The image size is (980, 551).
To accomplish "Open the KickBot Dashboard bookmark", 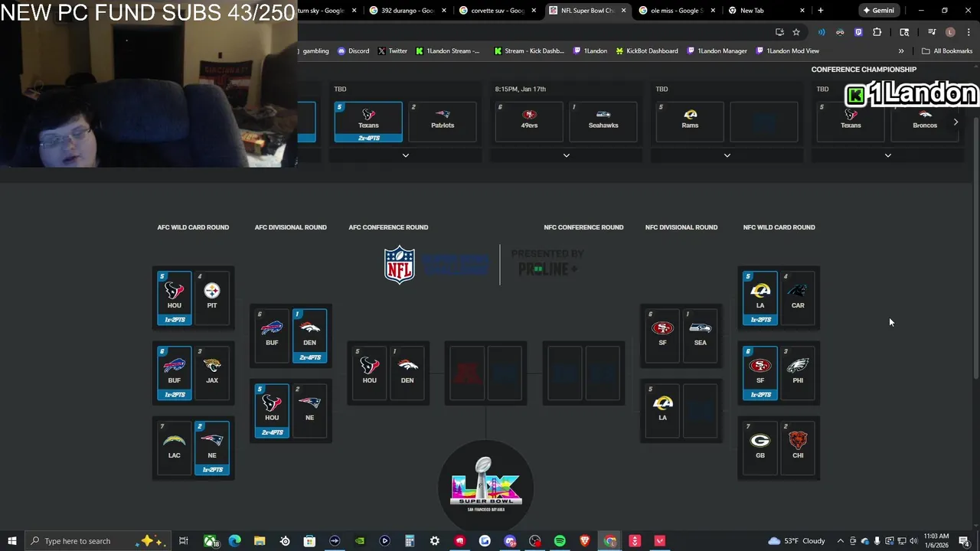I will pyautogui.click(x=647, y=51).
